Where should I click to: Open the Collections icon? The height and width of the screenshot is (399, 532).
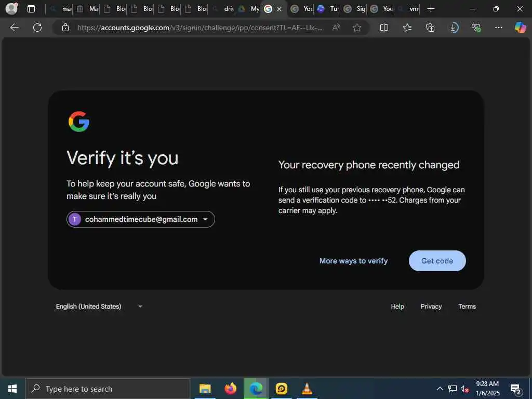[x=430, y=28]
